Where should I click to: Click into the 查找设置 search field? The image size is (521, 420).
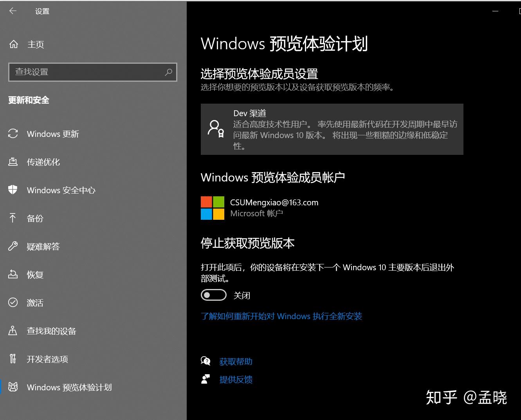(x=93, y=72)
